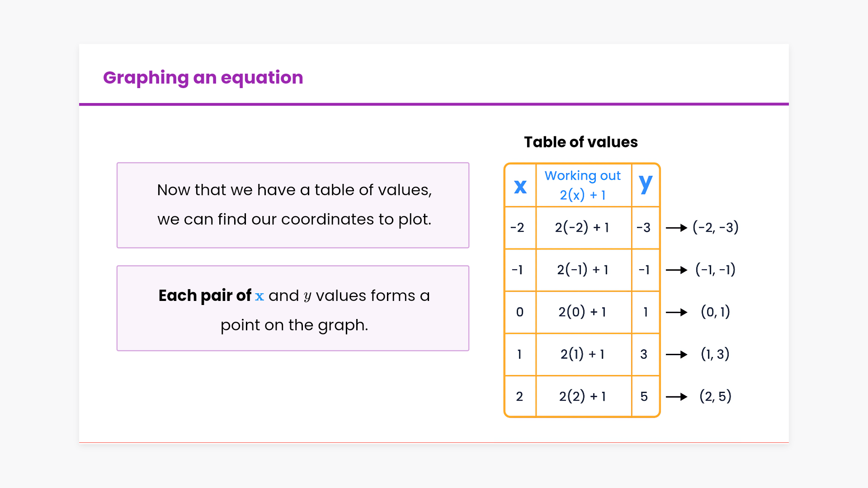This screenshot has height=488, width=868.
Task: Click the arrow pointing to (-2, -3)
Action: tap(676, 228)
